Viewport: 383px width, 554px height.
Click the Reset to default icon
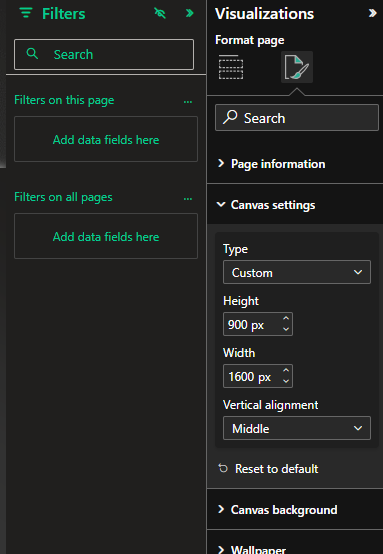pyautogui.click(x=223, y=468)
